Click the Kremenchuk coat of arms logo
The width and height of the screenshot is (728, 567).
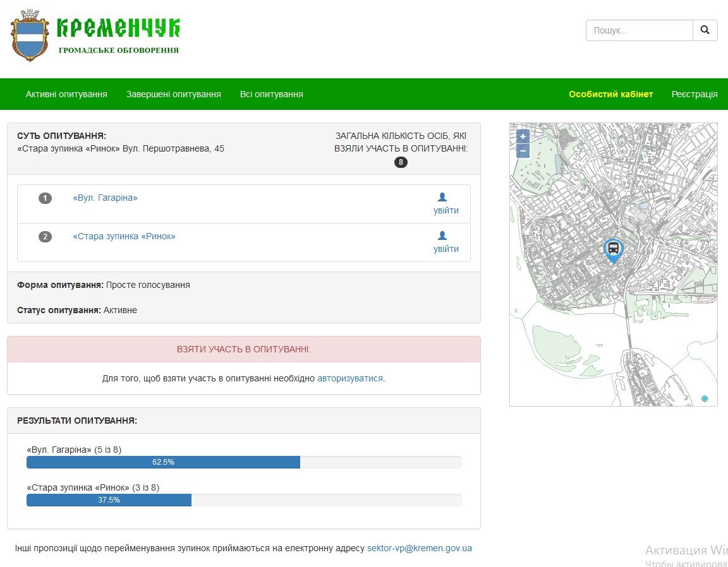click(30, 36)
